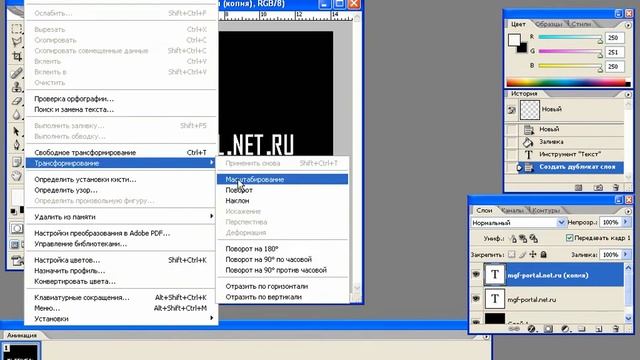640x360 pixels.
Task: Click the R channel slider
Action: [x=571, y=38]
